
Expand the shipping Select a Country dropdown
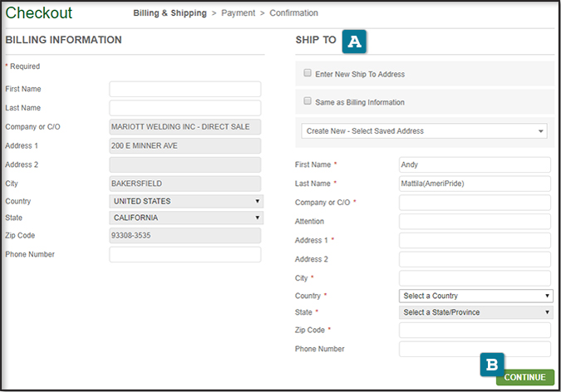tap(475, 296)
